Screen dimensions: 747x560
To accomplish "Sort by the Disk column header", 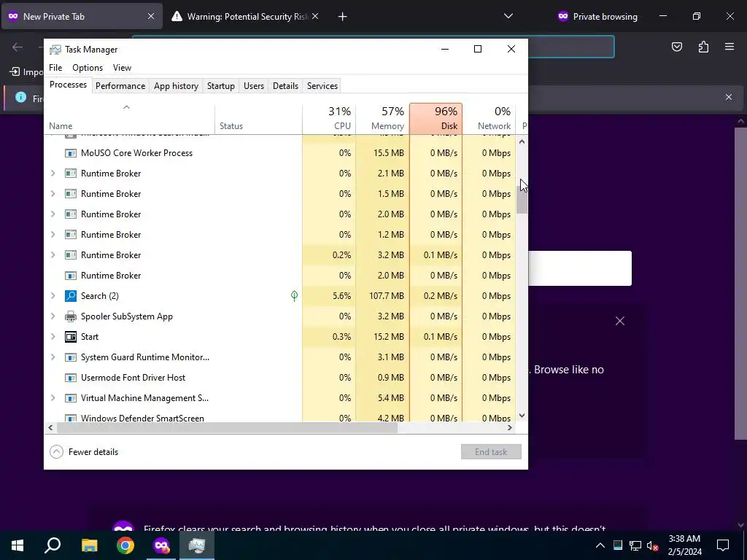I will (x=436, y=119).
